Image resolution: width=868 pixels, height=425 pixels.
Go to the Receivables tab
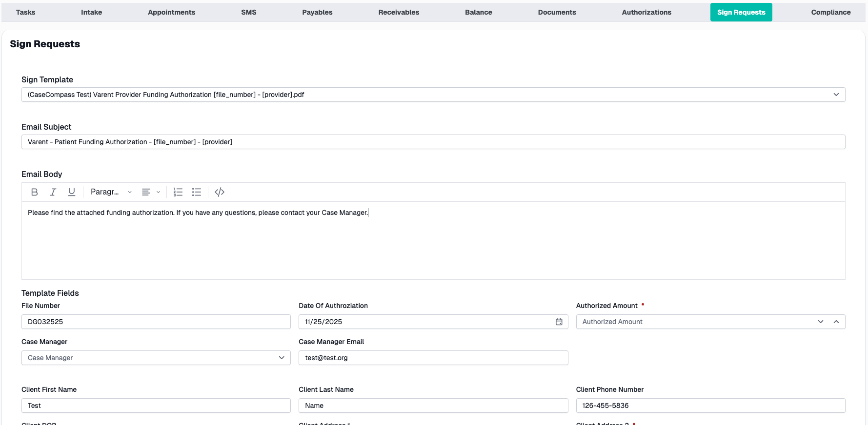point(399,12)
